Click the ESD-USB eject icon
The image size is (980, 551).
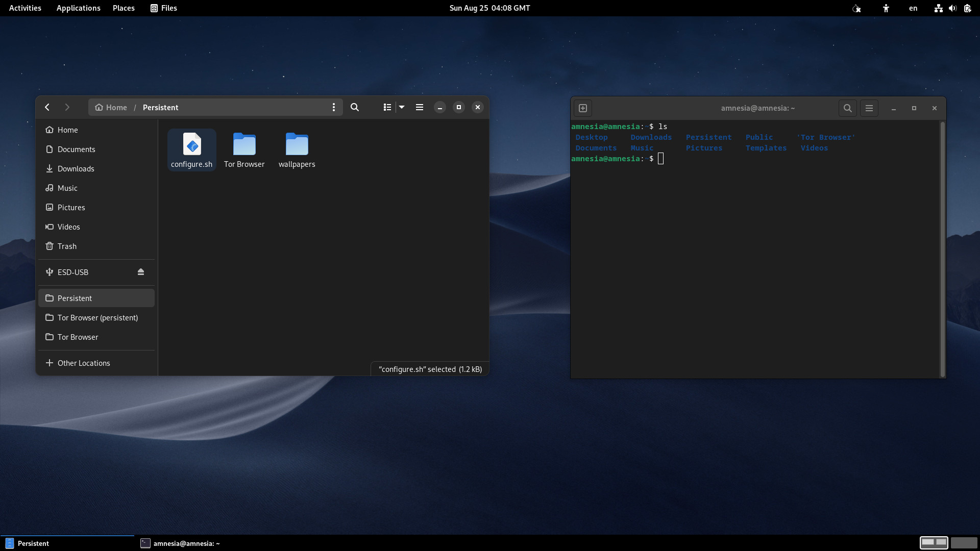click(141, 272)
